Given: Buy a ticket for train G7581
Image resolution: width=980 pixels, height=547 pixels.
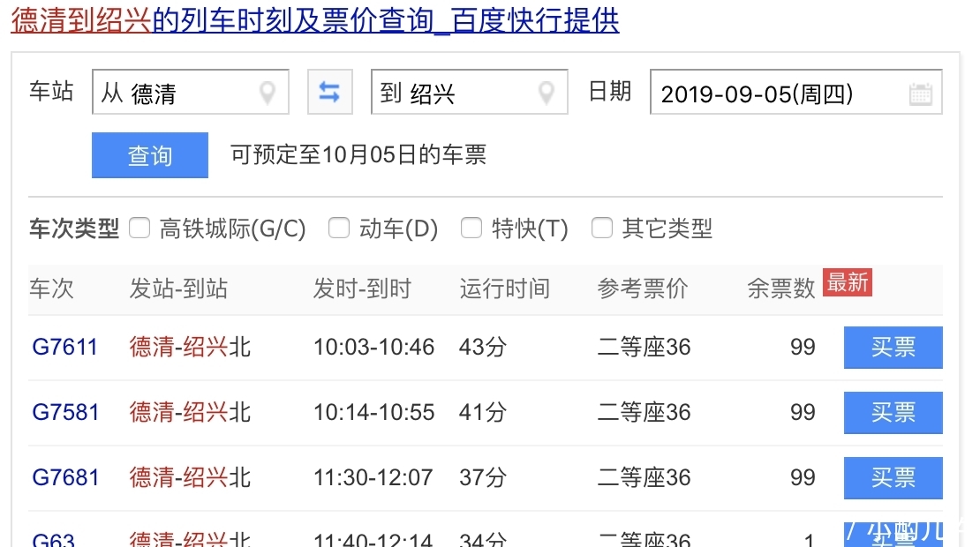Looking at the screenshot, I should click(x=893, y=412).
